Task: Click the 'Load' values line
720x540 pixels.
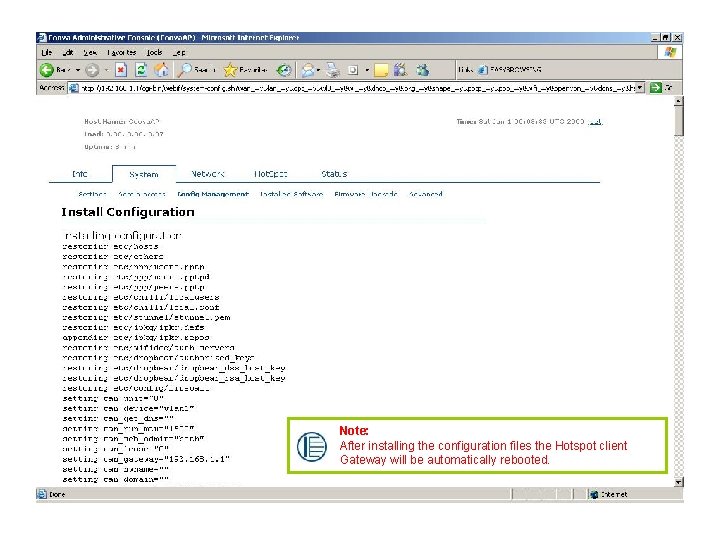Action: [x=124, y=134]
